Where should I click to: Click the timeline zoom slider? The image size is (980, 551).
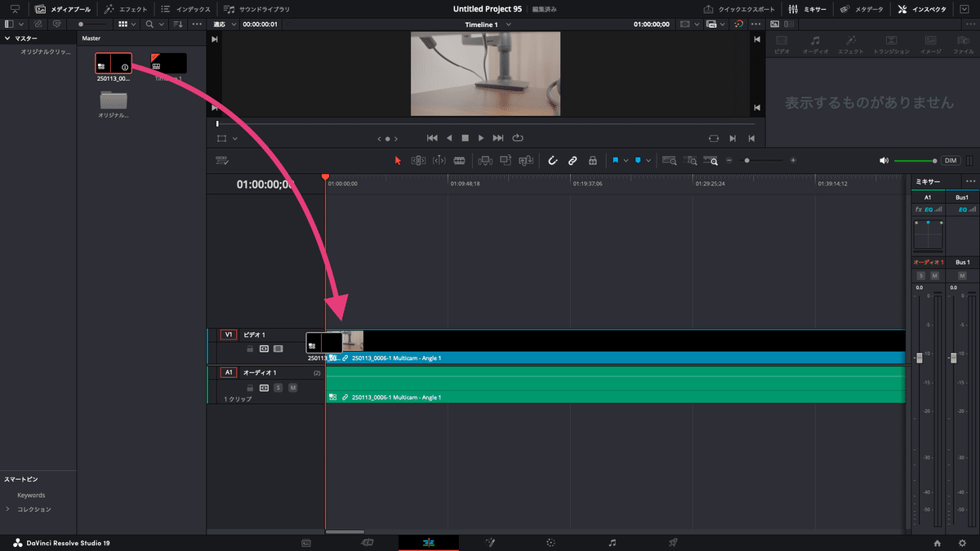click(x=761, y=161)
